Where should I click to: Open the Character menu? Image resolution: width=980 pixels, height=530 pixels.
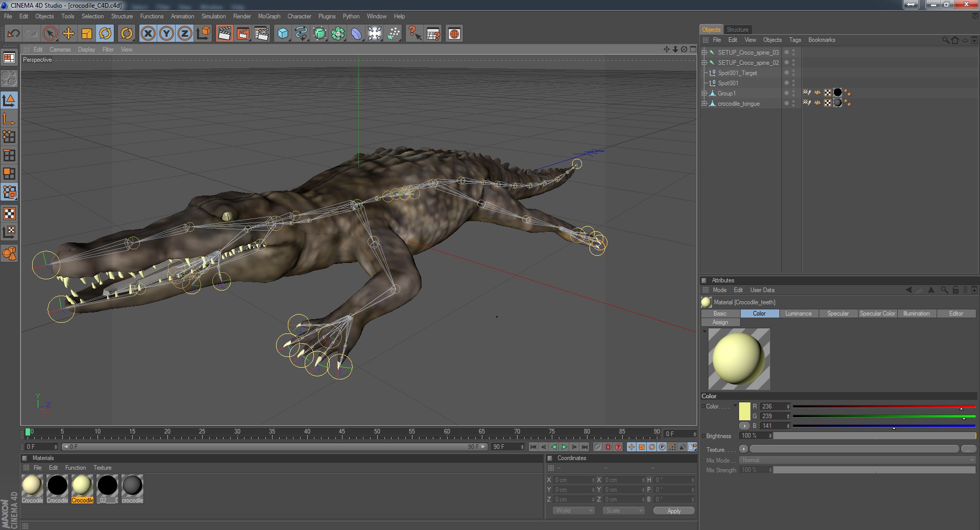(x=299, y=16)
